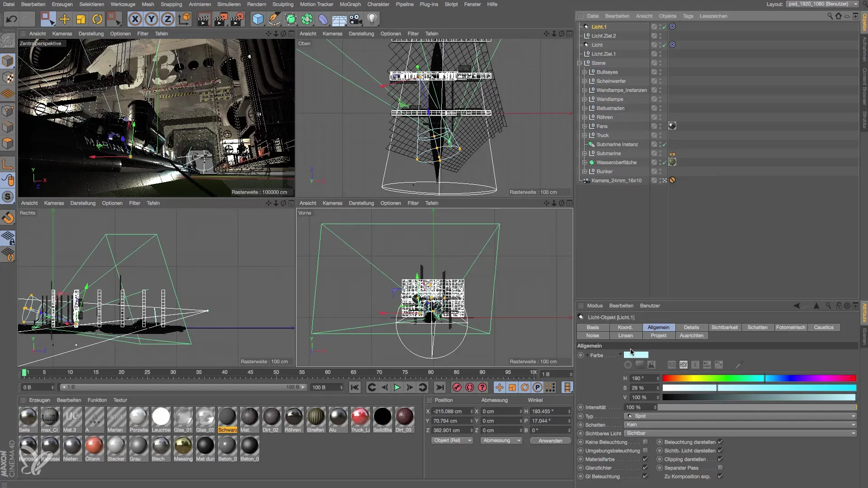The height and width of the screenshot is (488, 868).
Task: Open the Schatten Kein dropdown
Action: [740, 425]
